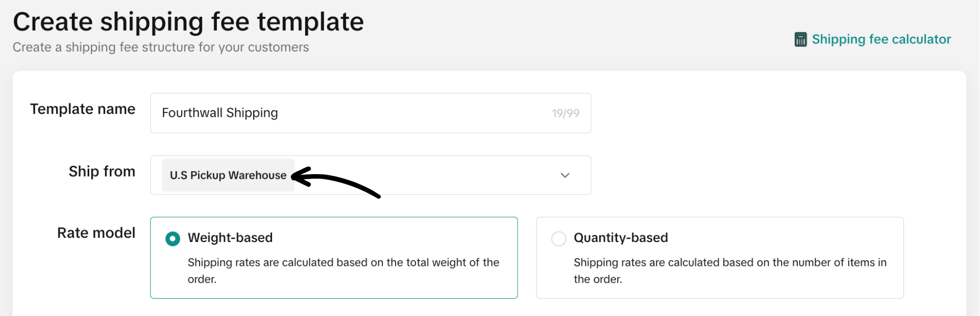
Task: Click the Weight-based option card
Action: point(334,258)
